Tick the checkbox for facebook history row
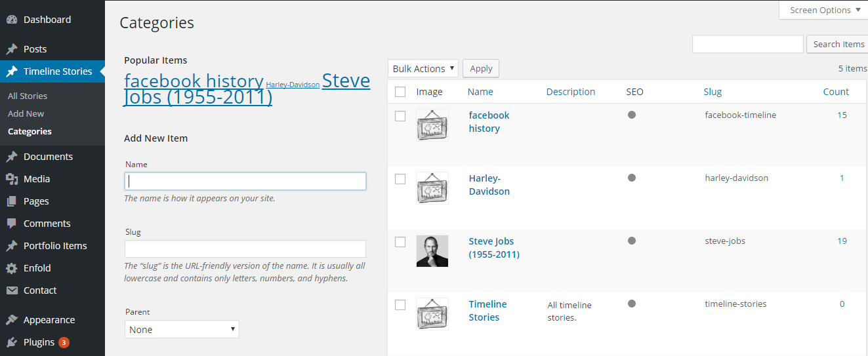Screen dimensions: 868x356 (400, 116)
